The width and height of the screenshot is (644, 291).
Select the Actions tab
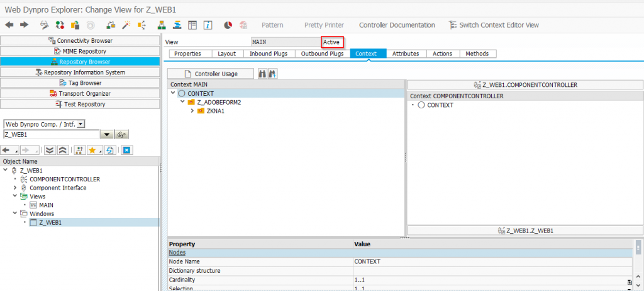pos(442,54)
